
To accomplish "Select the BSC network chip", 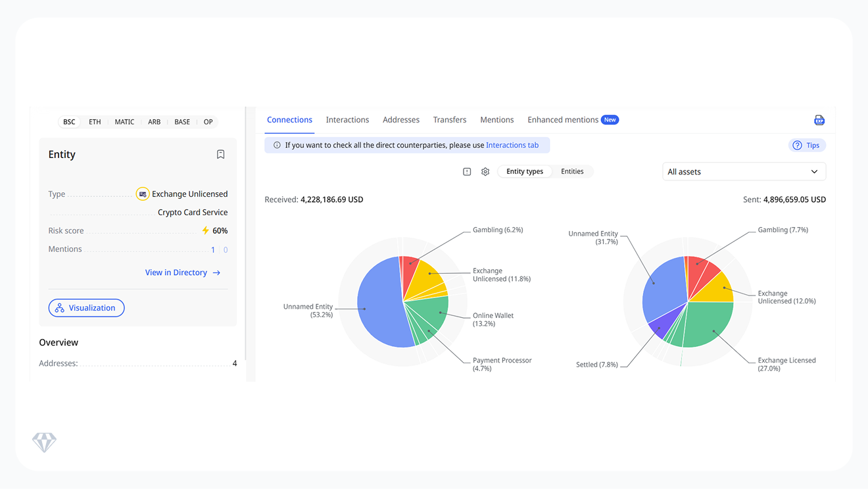I will (x=69, y=122).
